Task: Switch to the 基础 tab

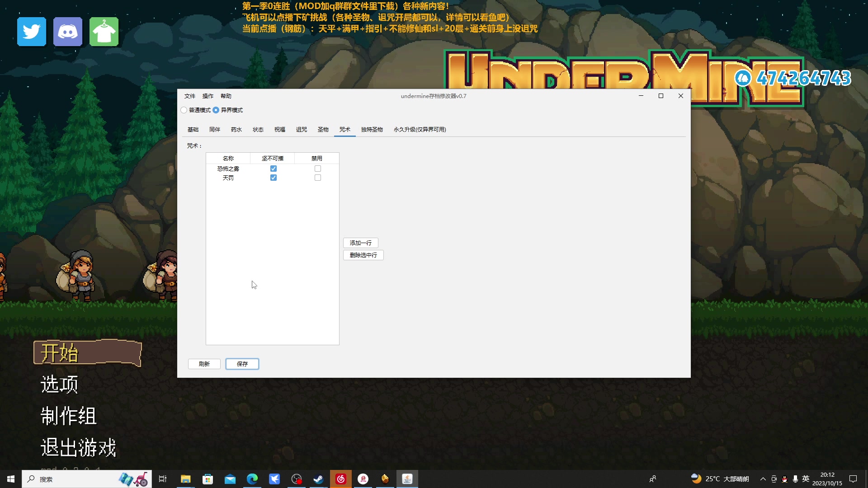Action: coord(193,130)
